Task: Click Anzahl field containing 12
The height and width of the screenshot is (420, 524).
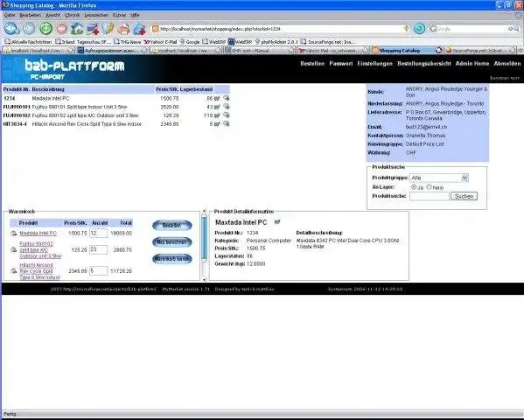Action: click(99, 233)
